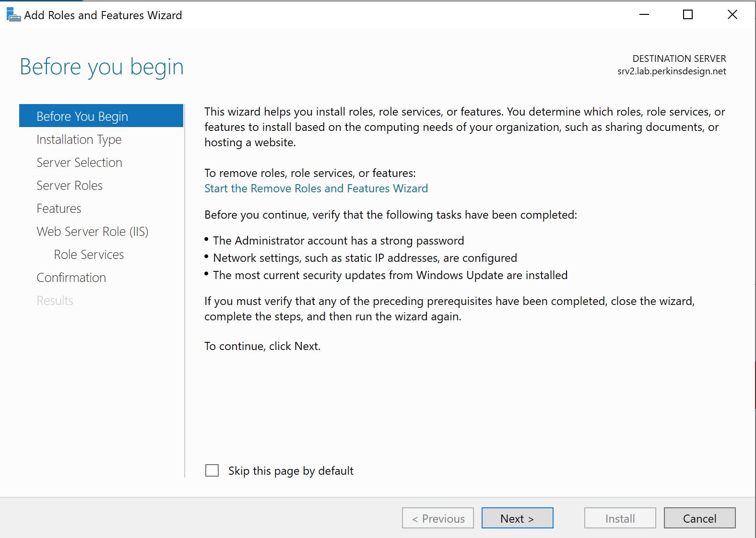Cancel the wizard
Viewport: 756px width, 538px height.
699,518
